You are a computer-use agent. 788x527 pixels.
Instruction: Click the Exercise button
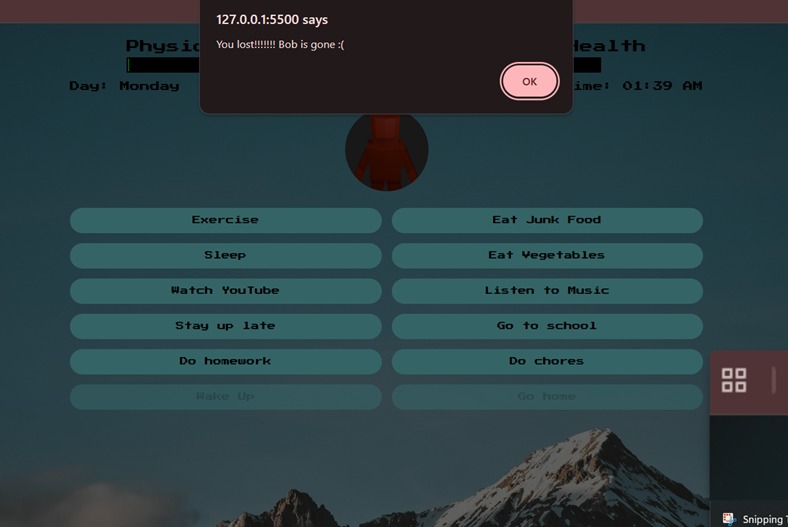pos(226,220)
